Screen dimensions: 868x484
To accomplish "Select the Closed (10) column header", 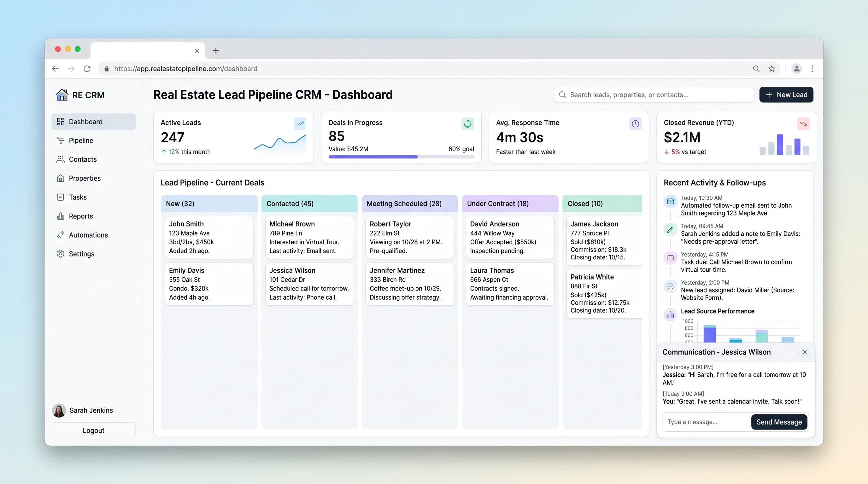I will coord(602,204).
